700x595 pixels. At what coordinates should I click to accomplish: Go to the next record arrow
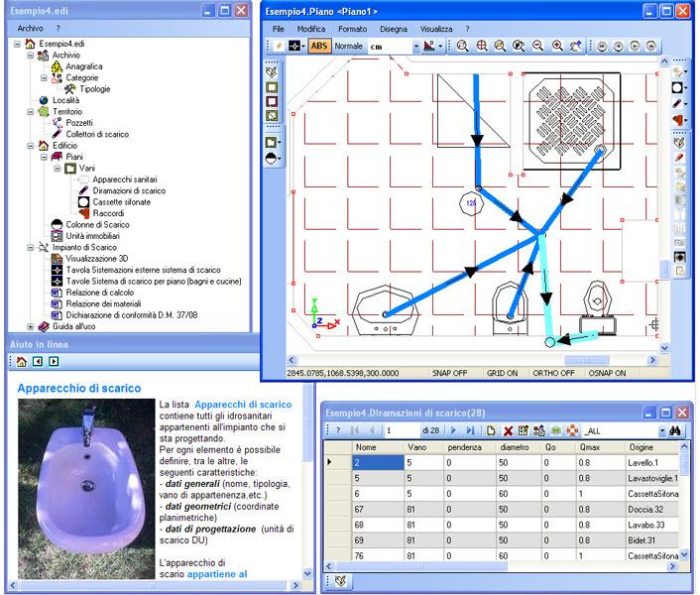coord(453,431)
